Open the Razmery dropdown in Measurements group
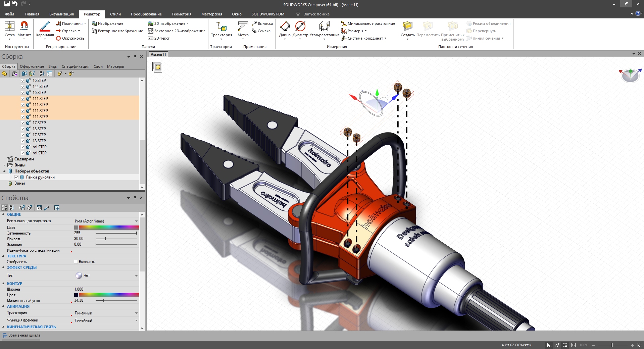Viewport: 644px width, 349px height. [366, 31]
